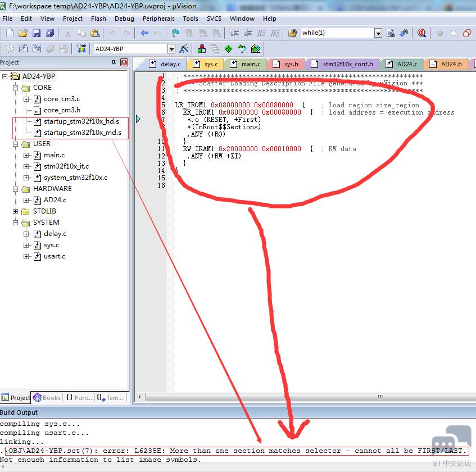Uncomment selection toolbar icon
Screen dimensions: 476x472
pos(275,33)
